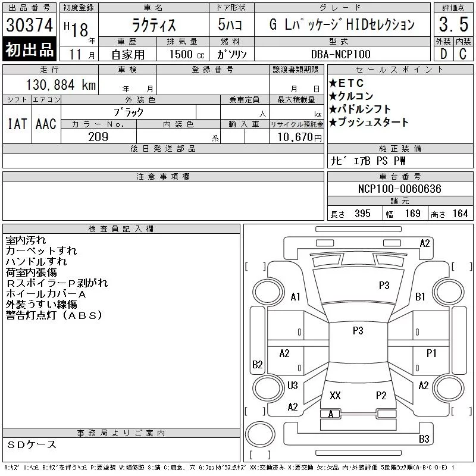Select the B2 mark beside the car
The image size is (476, 476).
tap(257, 364)
